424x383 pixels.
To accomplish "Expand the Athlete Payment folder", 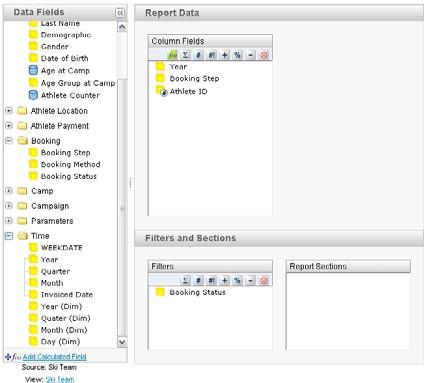I will (x=9, y=126).
